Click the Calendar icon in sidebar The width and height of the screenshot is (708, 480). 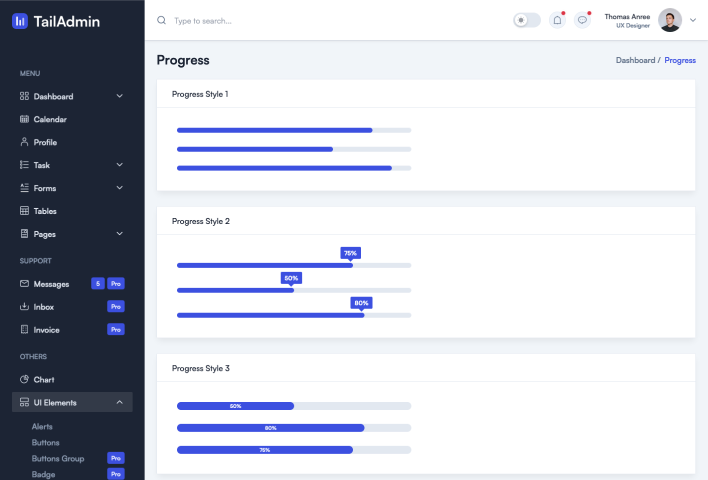click(24, 119)
